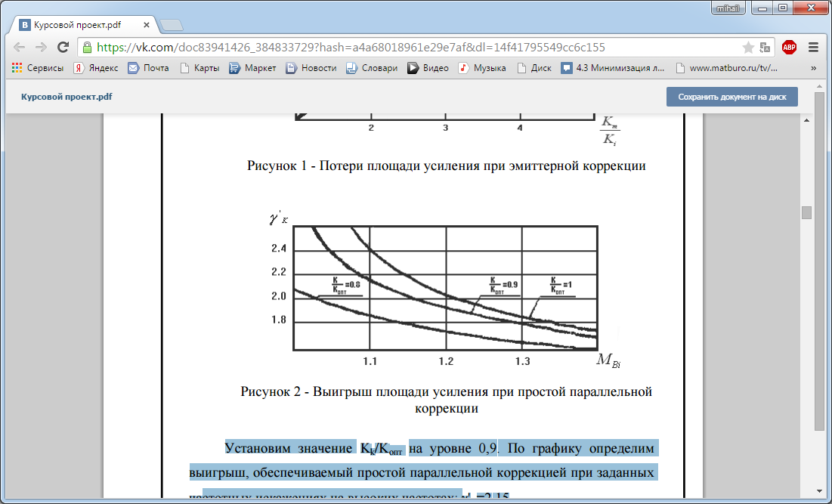Click the address bar URL
Image resolution: width=832 pixels, height=504 pixels.
(351, 47)
